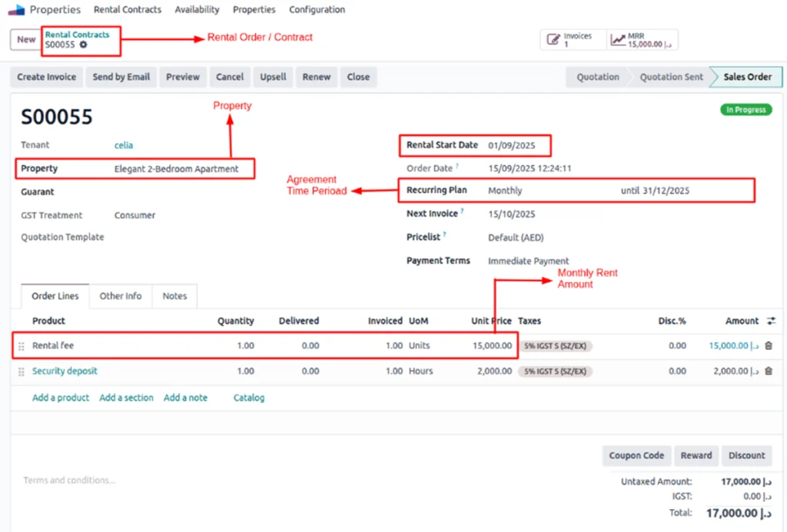This screenshot has height=532, width=787.
Task: Click the Create Invoice button
Action: click(x=47, y=77)
